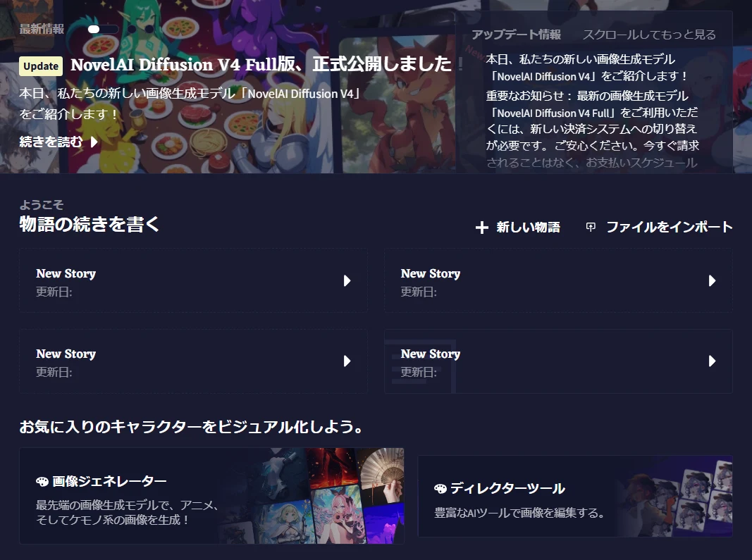This screenshot has height=560, width=752.
Task: Switch to the second news carousel dot
Action: 132,30
